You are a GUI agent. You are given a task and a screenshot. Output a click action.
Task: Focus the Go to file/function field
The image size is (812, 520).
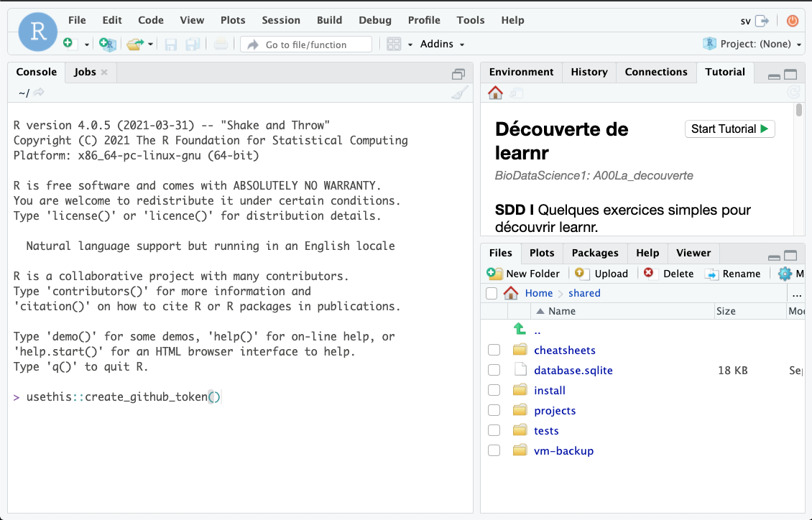point(306,45)
